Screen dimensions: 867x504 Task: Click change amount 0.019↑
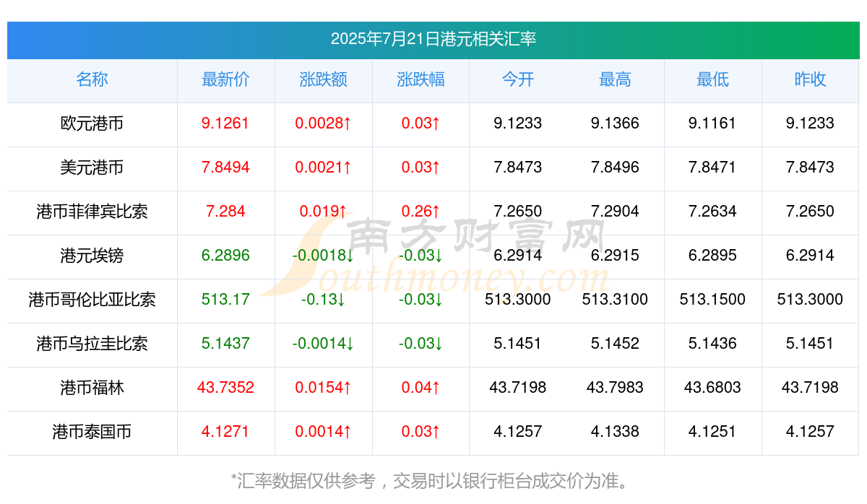click(323, 212)
